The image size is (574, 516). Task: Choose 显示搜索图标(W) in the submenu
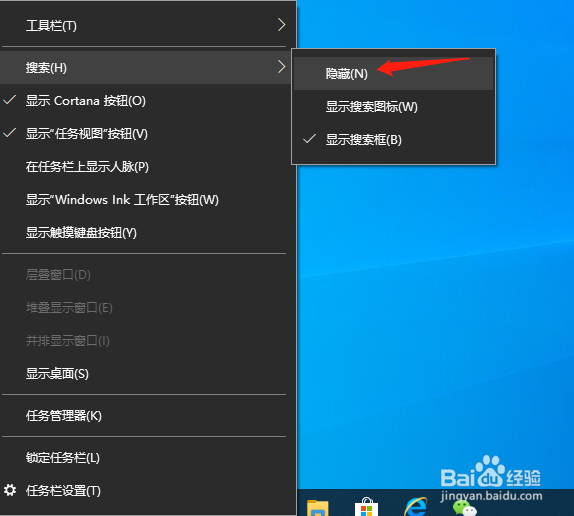click(394, 107)
